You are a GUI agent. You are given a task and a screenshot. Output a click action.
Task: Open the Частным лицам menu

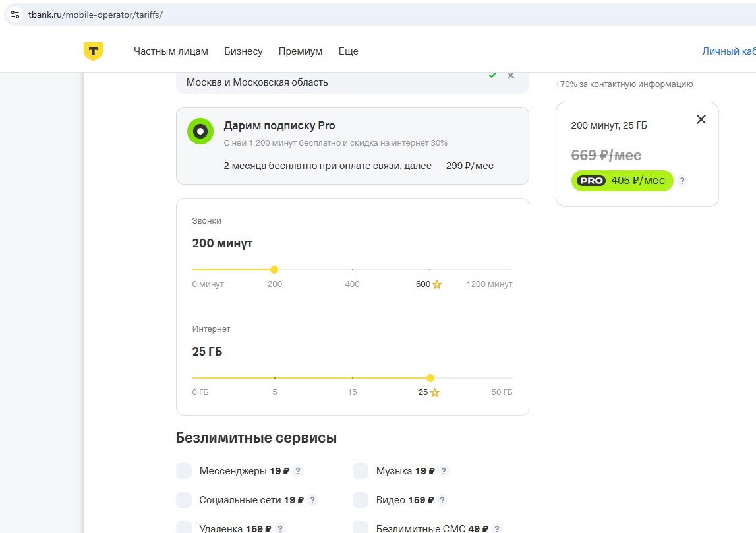pyautogui.click(x=171, y=51)
